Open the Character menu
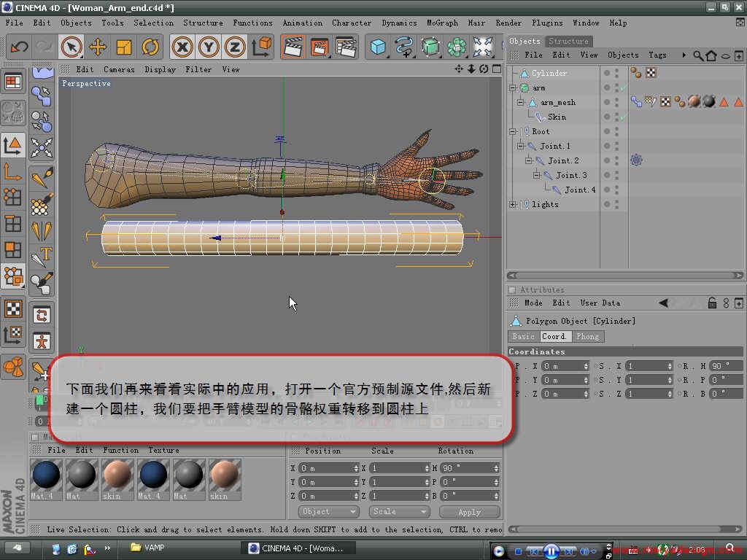Viewport: 747px width, 560px height. tap(352, 23)
